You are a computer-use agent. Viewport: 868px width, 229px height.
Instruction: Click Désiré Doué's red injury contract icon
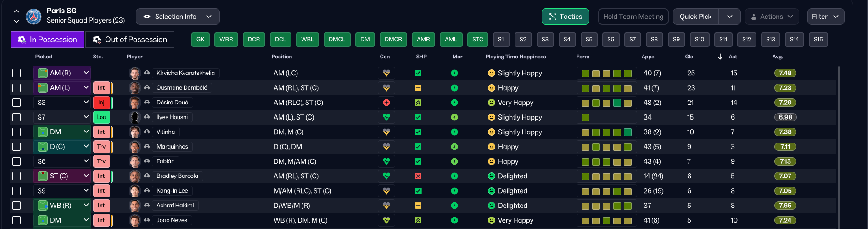click(x=386, y=103)
